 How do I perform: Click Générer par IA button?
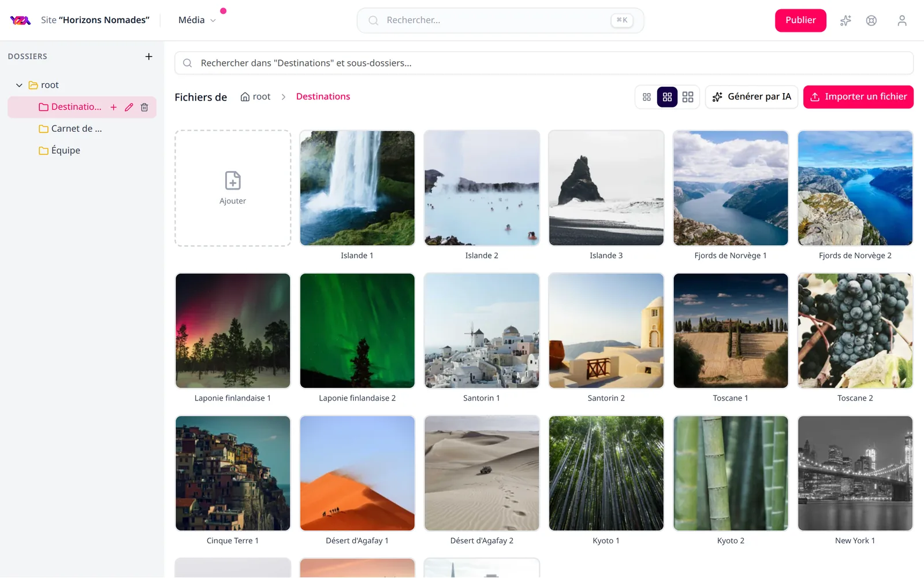tap(751, 97)
